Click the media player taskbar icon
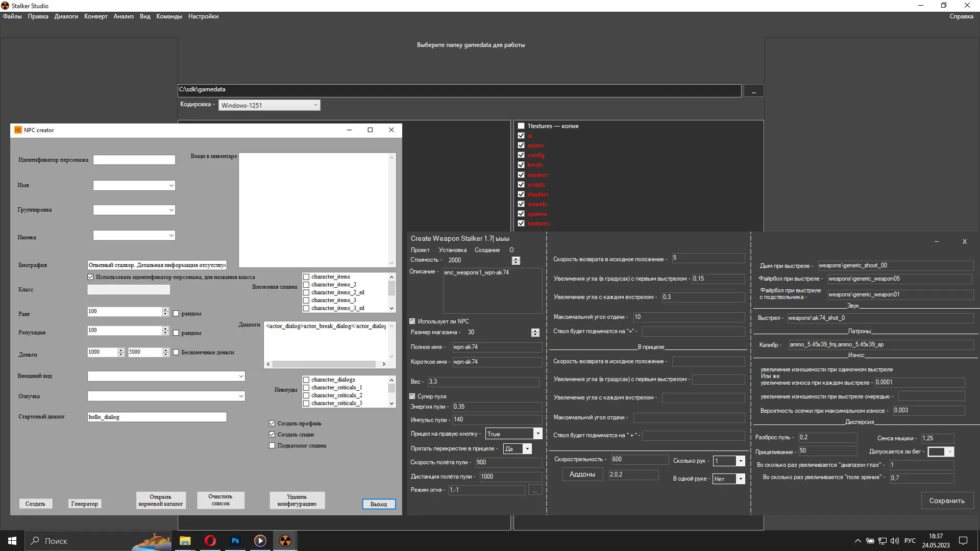 pyautogui.click(x=260, y=541)
